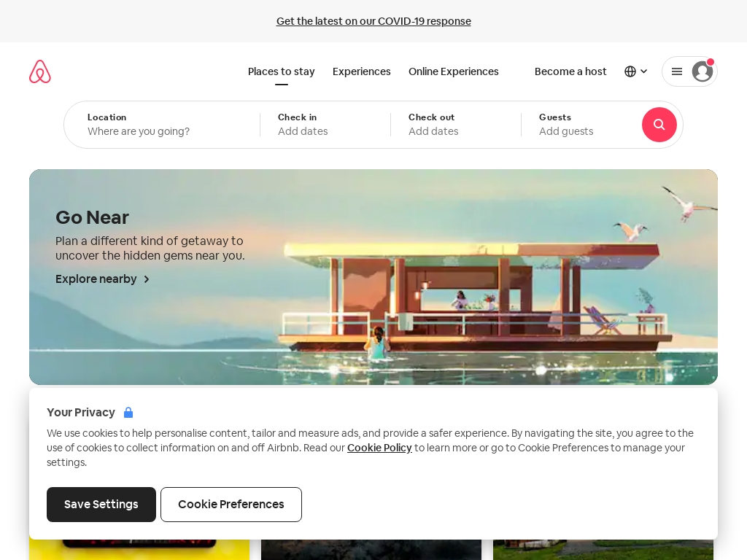
Task: Click the Airbnb logo icon
Action: (40, 71)
